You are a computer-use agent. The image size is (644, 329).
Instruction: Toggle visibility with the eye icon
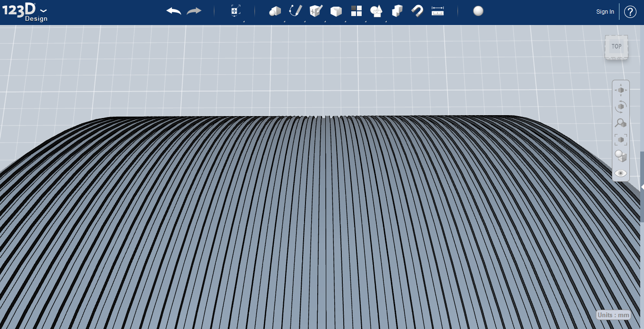pos(620,173)
